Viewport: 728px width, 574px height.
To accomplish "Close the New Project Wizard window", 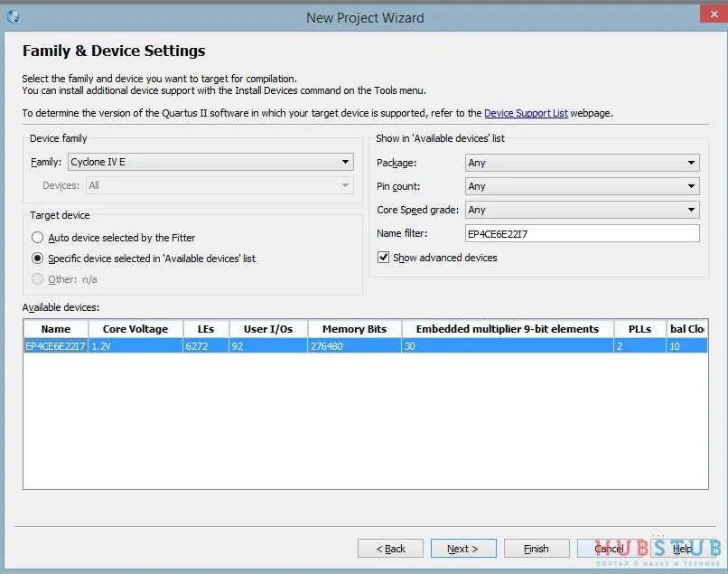I will pos(714,14).
